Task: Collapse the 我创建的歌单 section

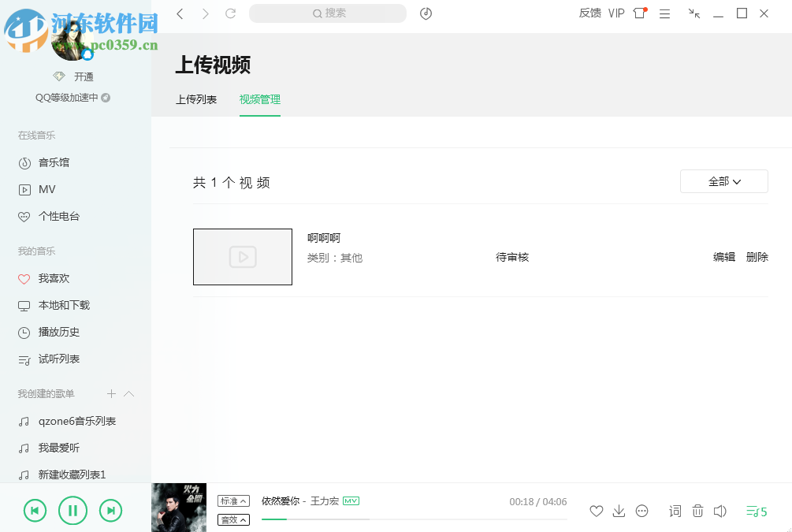Action: [x=128, y=393]
